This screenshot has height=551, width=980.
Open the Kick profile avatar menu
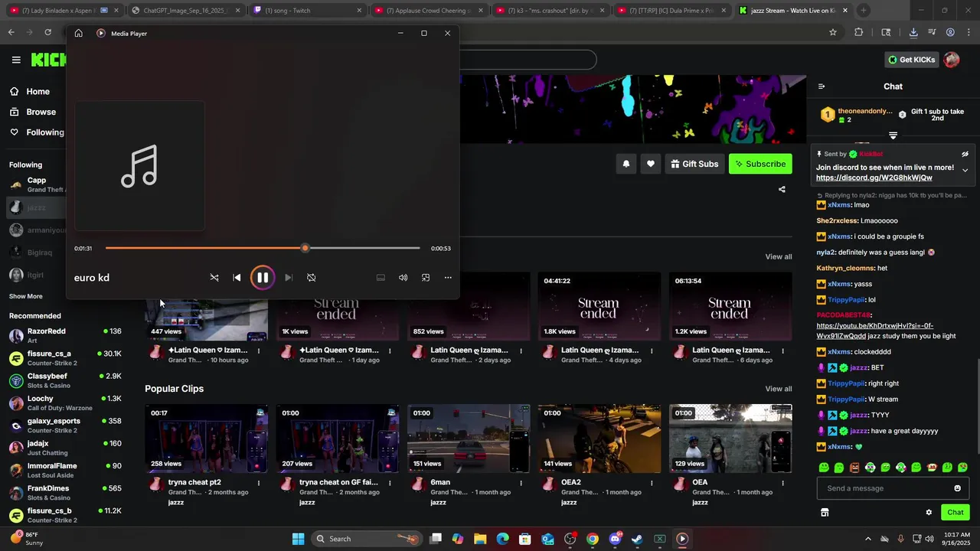(952, 60)
